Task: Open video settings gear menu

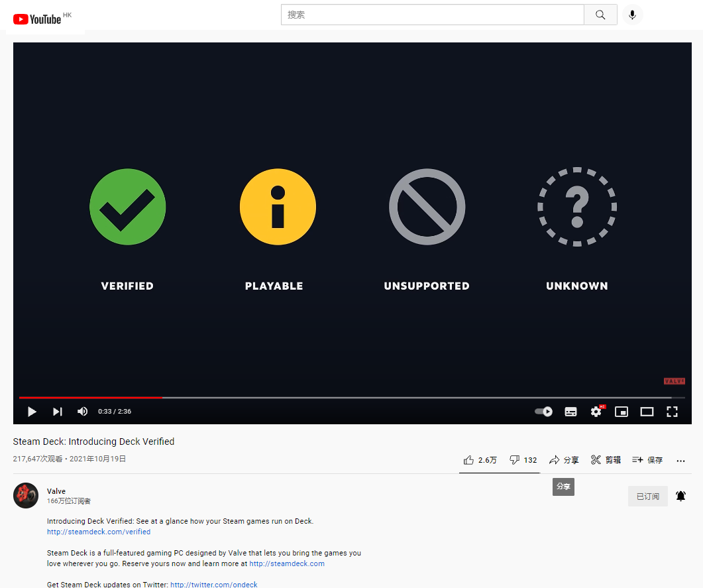Action: tap(596, 412)
